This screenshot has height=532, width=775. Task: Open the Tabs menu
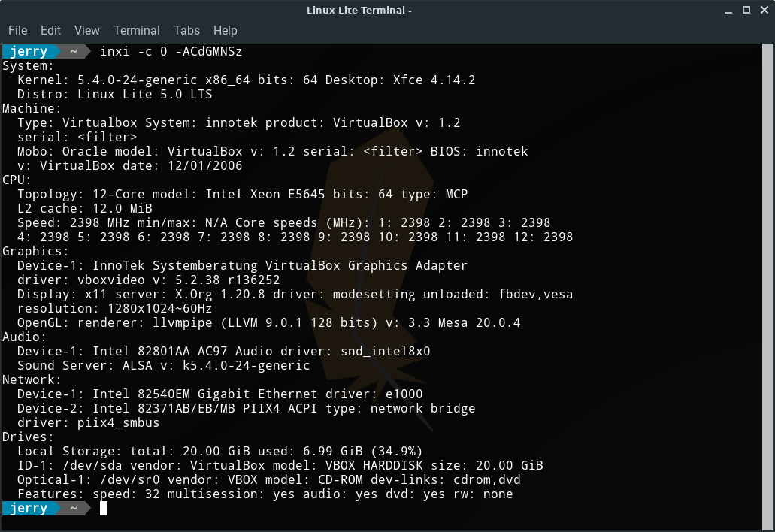pos(186,30)
